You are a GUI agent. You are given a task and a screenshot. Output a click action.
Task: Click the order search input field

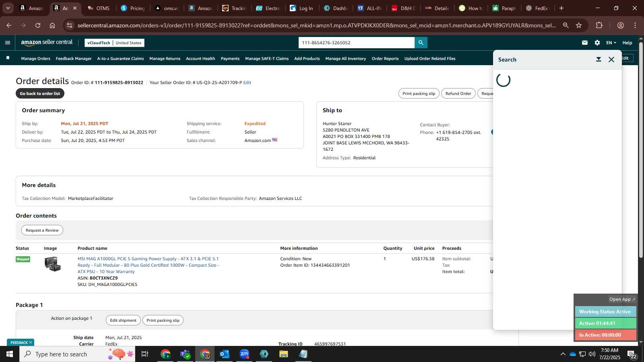(x=357, y=43)
